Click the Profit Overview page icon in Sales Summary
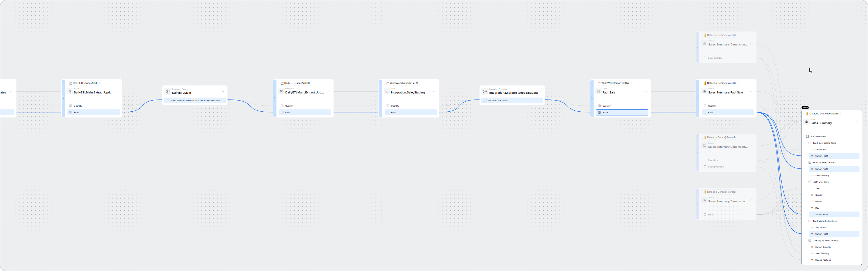This screenshot has height=271, width=868. pyautogui.click(x=808, y=136)
